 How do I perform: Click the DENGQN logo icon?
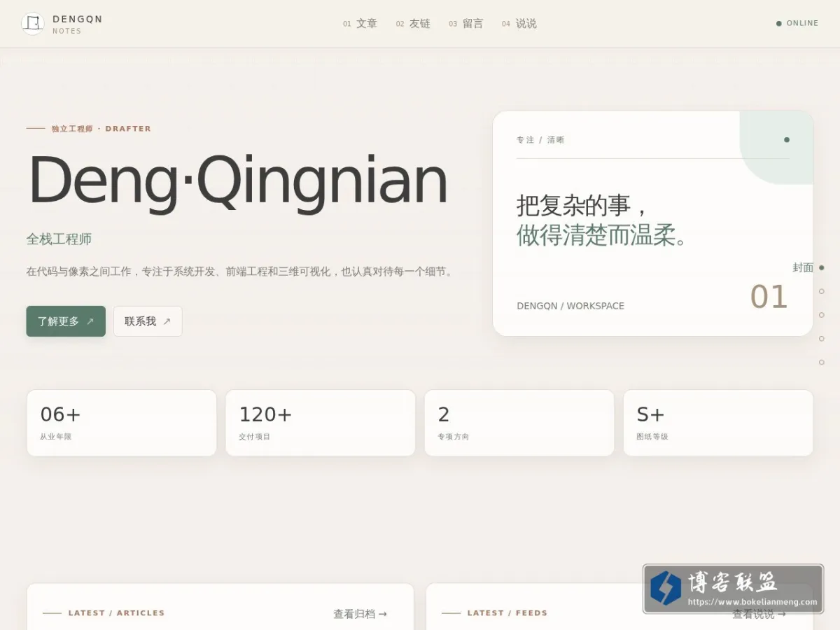tap(33, 24)
